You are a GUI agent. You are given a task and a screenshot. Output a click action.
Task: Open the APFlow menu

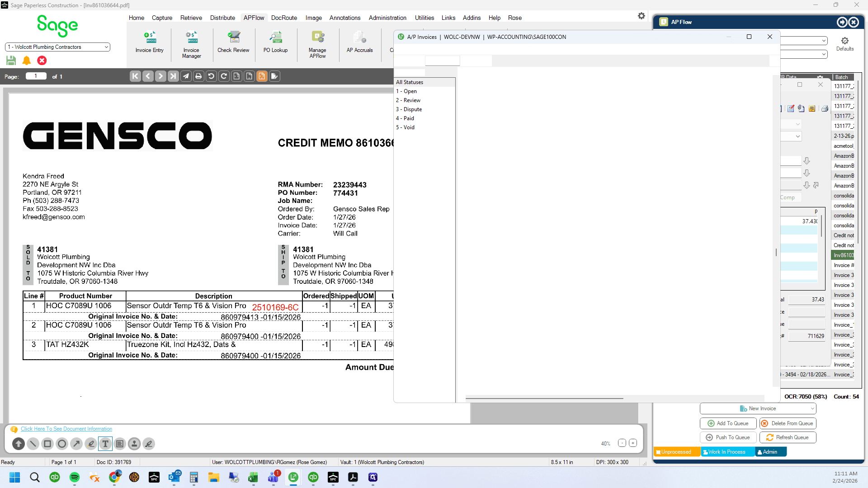[x=254, y=18]
